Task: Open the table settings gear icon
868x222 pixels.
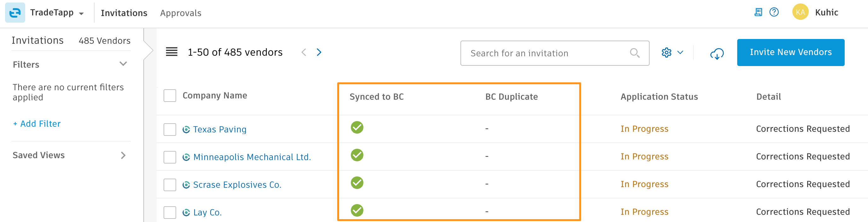Action: 667,53
